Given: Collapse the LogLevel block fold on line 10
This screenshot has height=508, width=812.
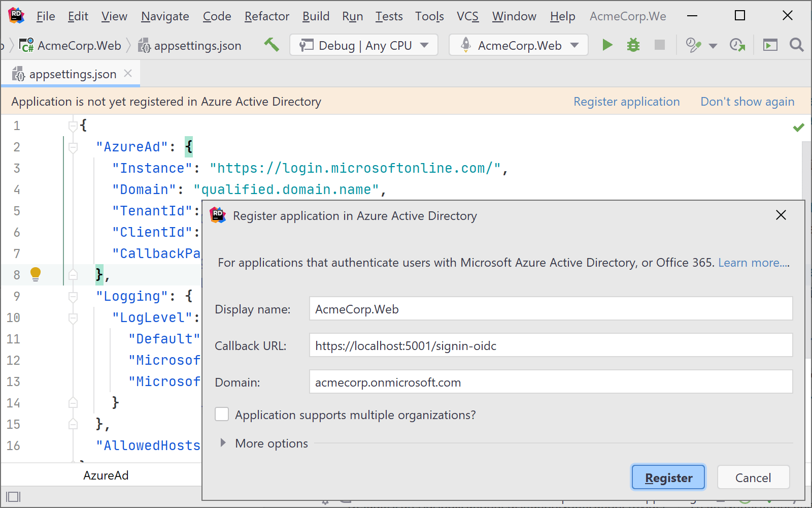Looking at the screenshot, I should click(73, 318).
